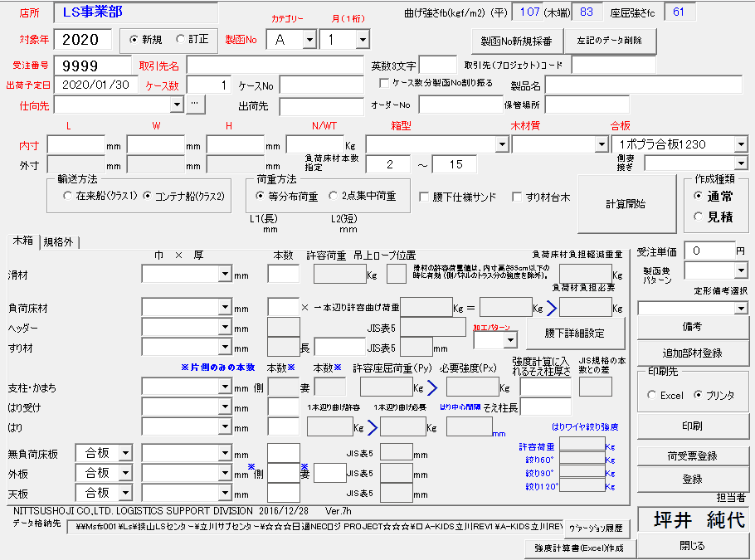Click the 受注単価 price field

coord(709,251)
